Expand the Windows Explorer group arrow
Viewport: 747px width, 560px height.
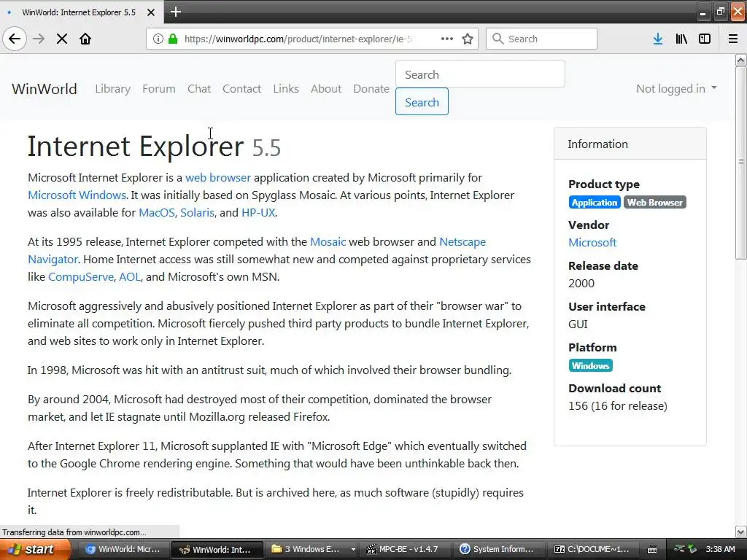coord(353,549)
